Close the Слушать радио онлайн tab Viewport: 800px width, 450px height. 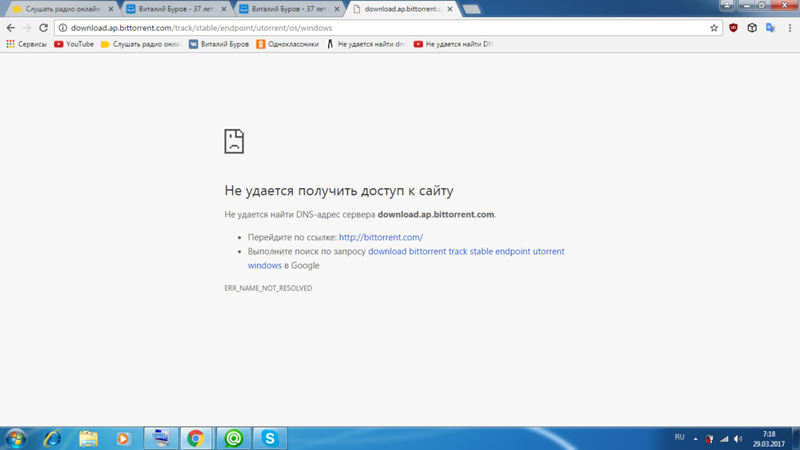point(111,9)
